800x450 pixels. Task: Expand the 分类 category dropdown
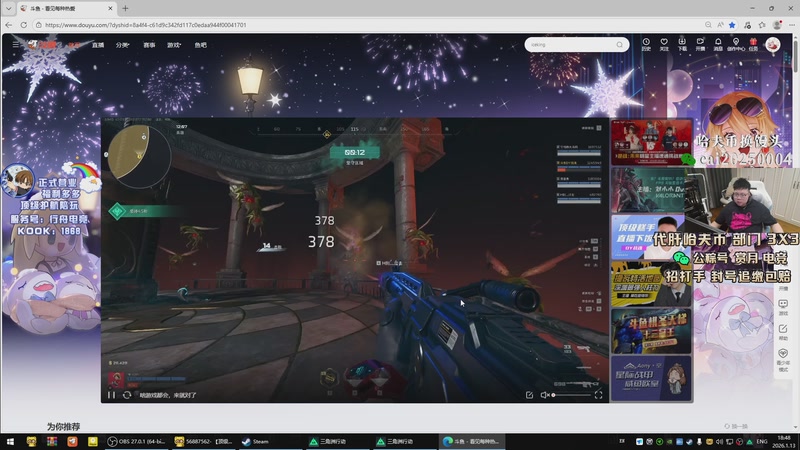[122, 45]
